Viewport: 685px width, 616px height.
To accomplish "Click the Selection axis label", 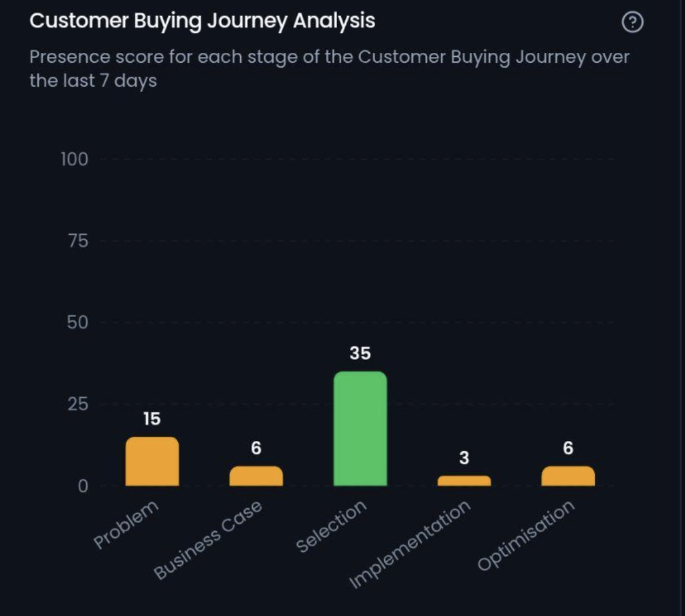I will tap(331, 526).
